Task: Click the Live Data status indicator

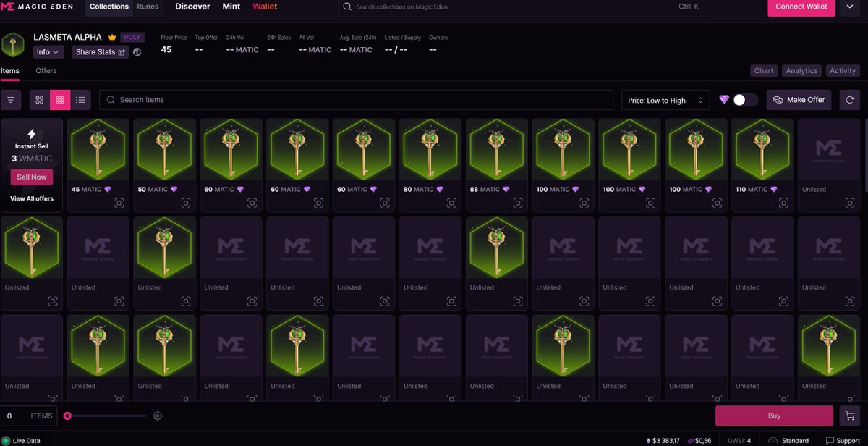Action: click(21, 440)
